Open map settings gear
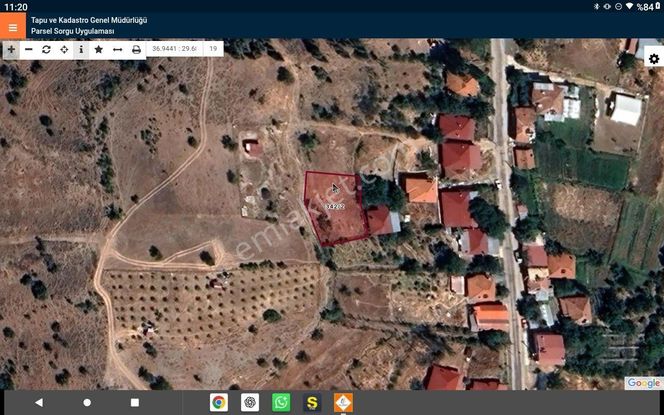The width and height of the screenshot is (664, 415). (653, 59)
